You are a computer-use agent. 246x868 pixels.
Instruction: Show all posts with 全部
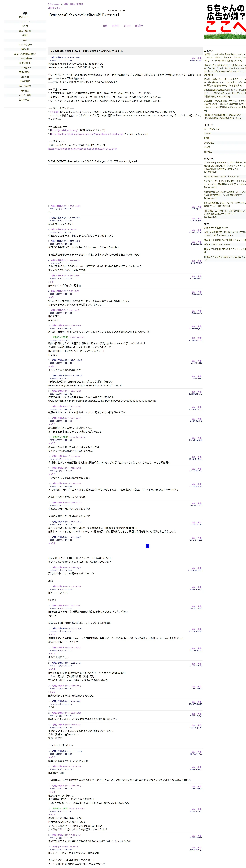click(x=105, y=26)
